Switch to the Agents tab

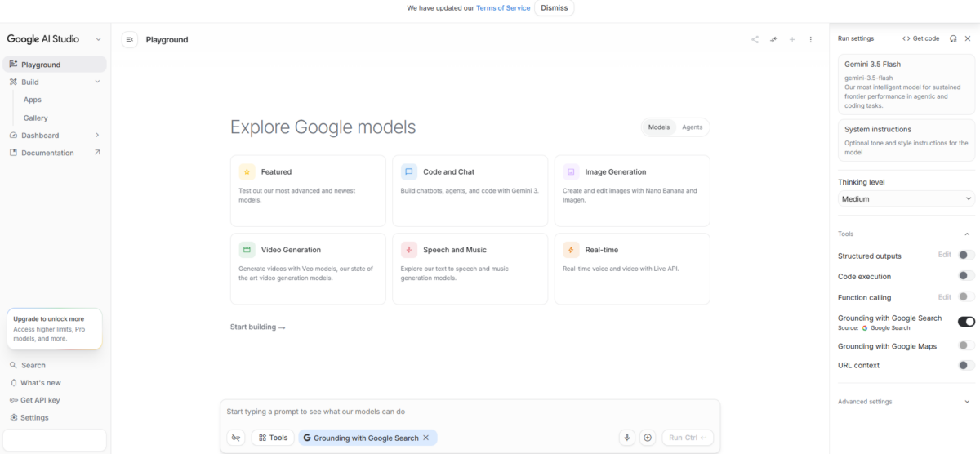click(693, 127)
